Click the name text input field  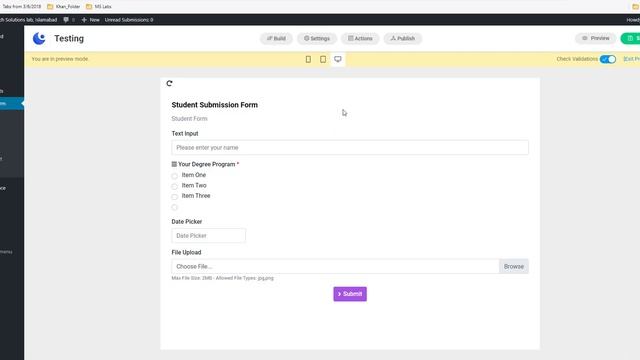350,147
